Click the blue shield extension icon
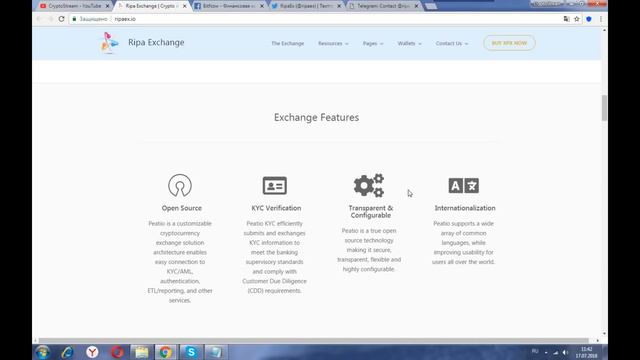The image size is (640, 360). [x=589, y=19]
